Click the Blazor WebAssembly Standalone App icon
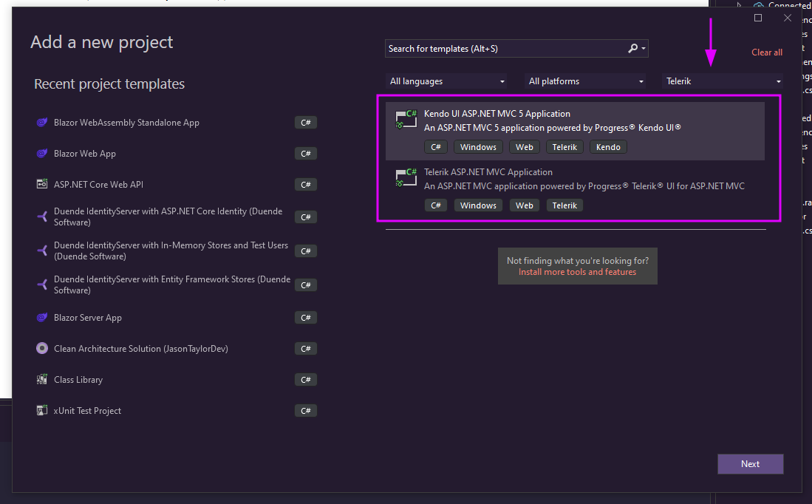812x504 pixels. (42, 123)
